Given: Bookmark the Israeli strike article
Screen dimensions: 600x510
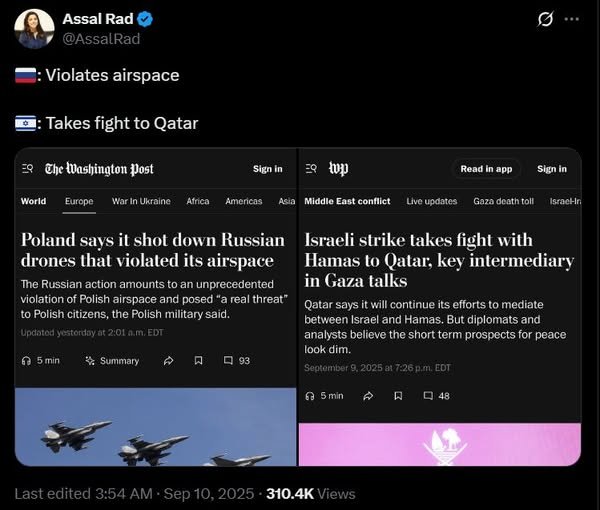Looking at the screenshot, I should tap(398, 396).
